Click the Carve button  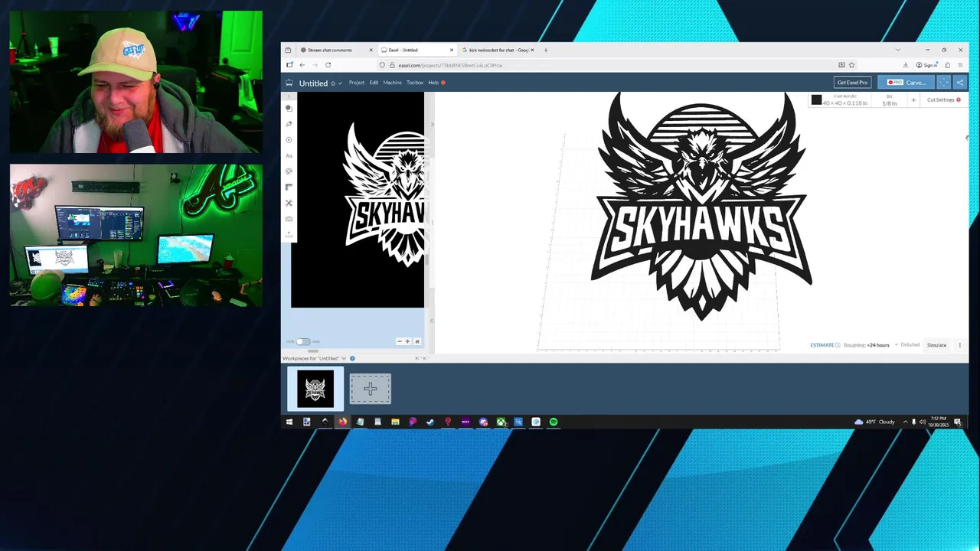[x=906, y=83]
